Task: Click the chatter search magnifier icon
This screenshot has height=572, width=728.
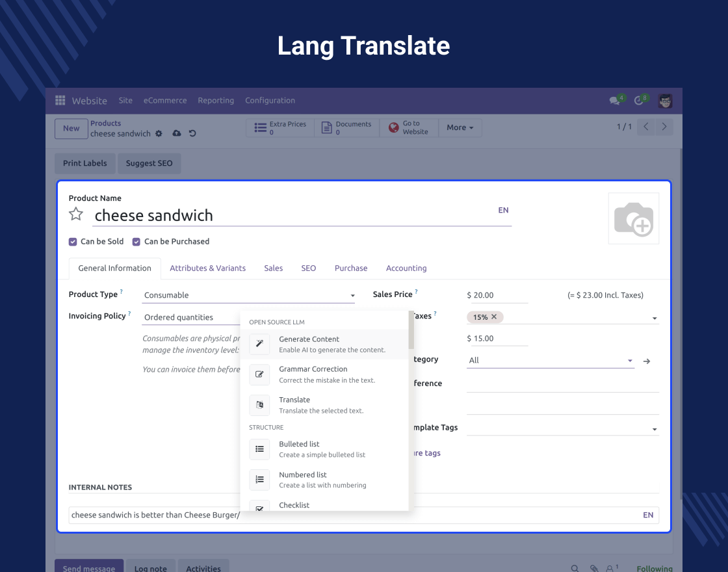Action: (575, 568)
